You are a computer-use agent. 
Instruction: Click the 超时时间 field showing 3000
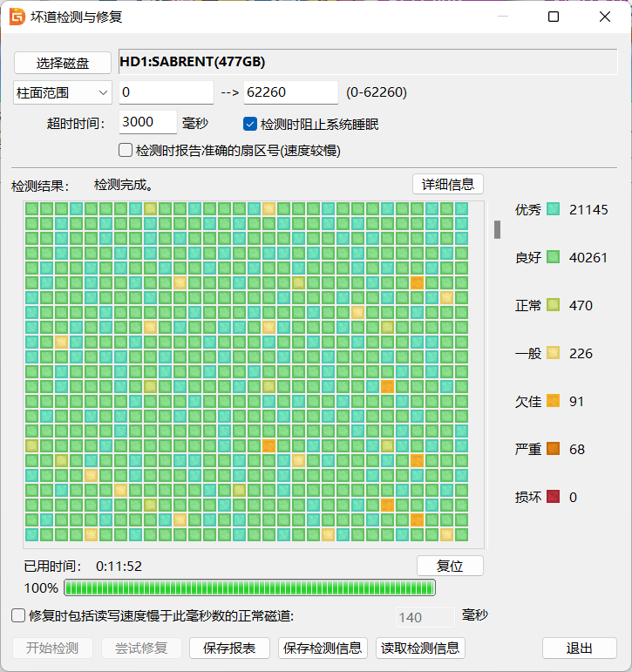pos(148,122)
